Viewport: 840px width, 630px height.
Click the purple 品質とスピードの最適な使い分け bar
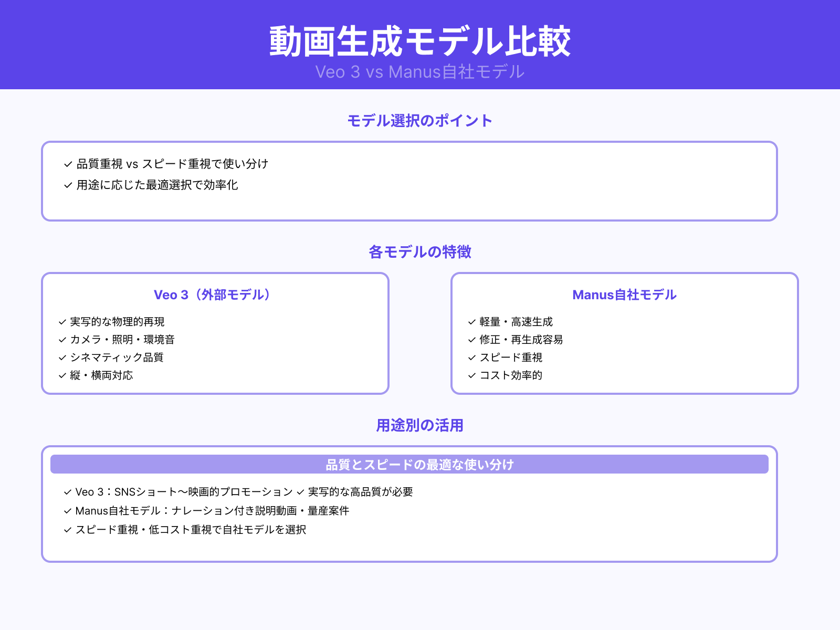click(419, 464)
